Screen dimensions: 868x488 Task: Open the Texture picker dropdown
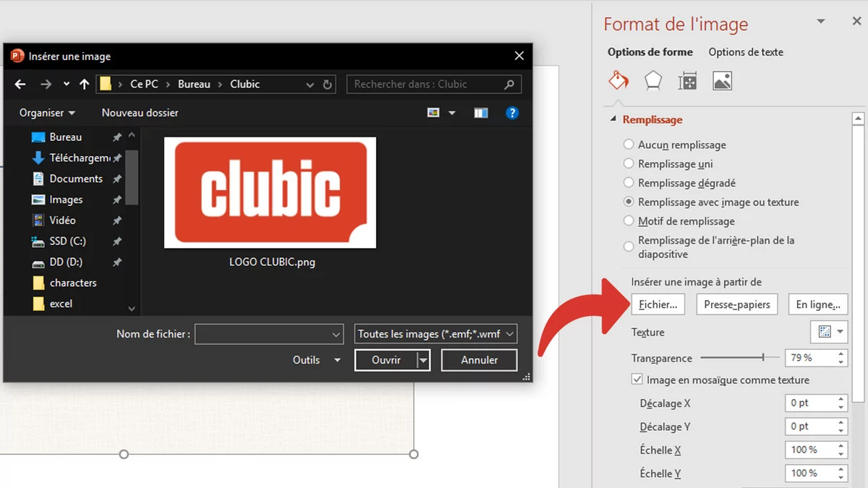pyautogui.click(x=829, y=332)
